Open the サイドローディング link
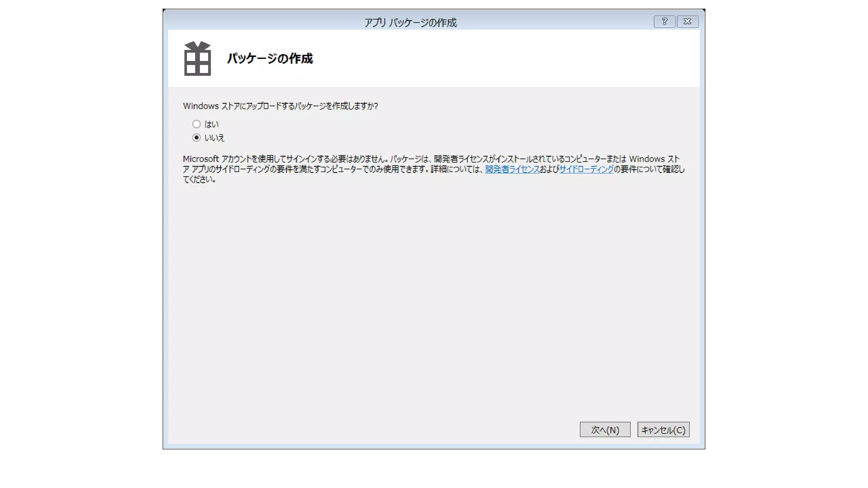 click(586, 169)
